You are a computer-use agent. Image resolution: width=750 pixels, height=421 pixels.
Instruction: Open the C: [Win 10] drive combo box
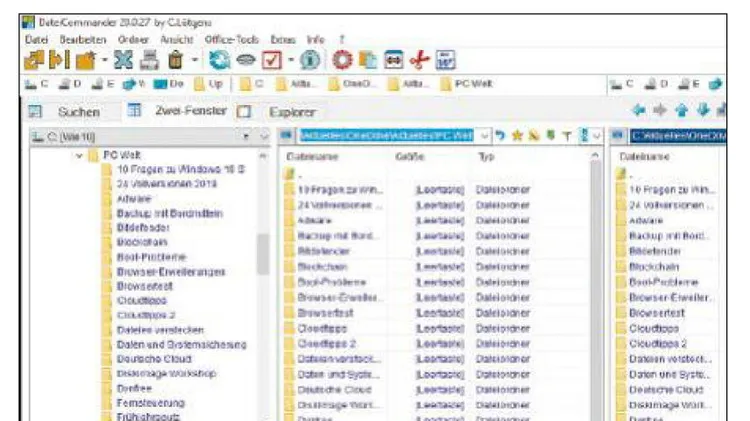[x=143, y=137]
